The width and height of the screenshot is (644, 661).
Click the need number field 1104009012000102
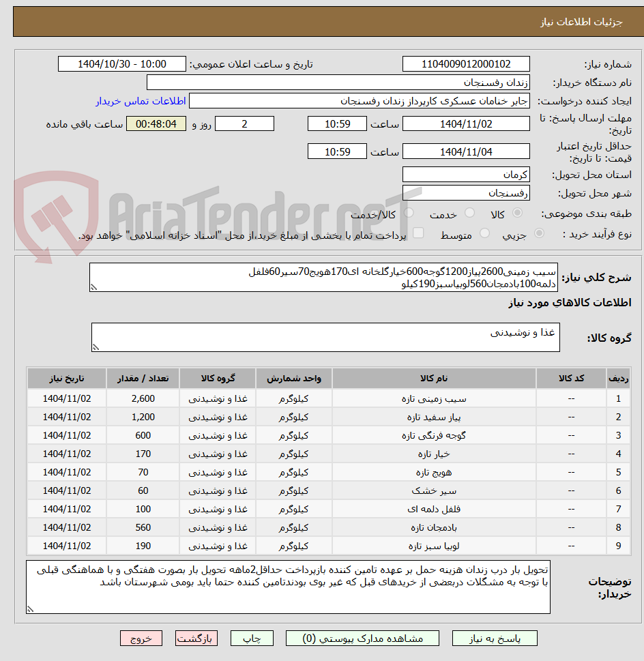click(466, 64)
